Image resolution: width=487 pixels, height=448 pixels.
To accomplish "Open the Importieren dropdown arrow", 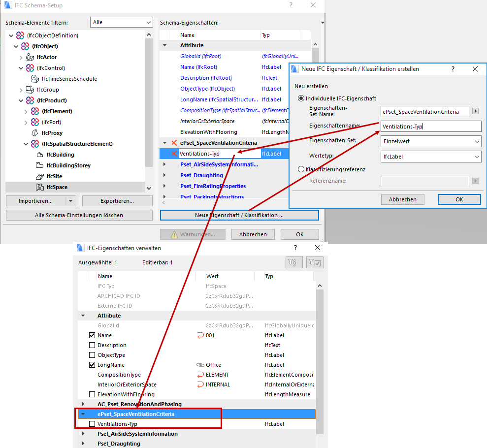I will coord(71,201).
